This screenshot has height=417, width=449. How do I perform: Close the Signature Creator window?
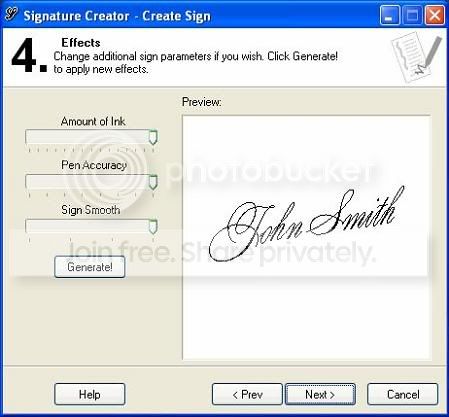pyautogui.click(x=435, y=15)
